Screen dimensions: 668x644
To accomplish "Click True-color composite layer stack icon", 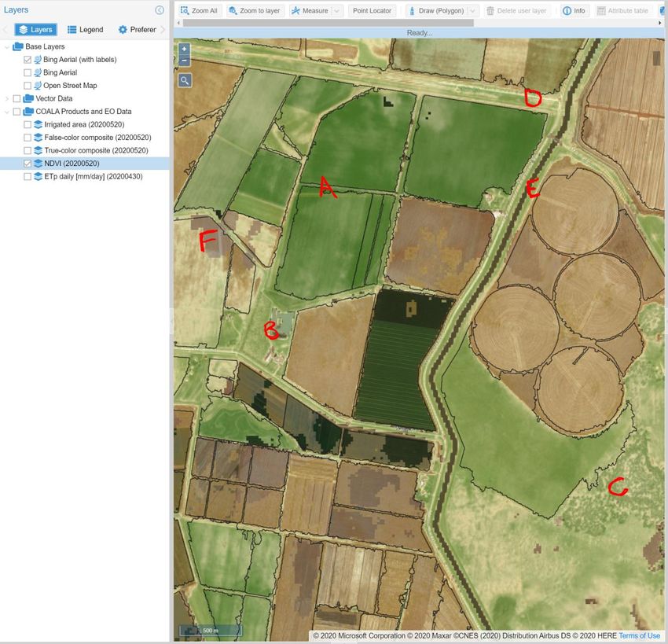I will (x=38, y=150).
